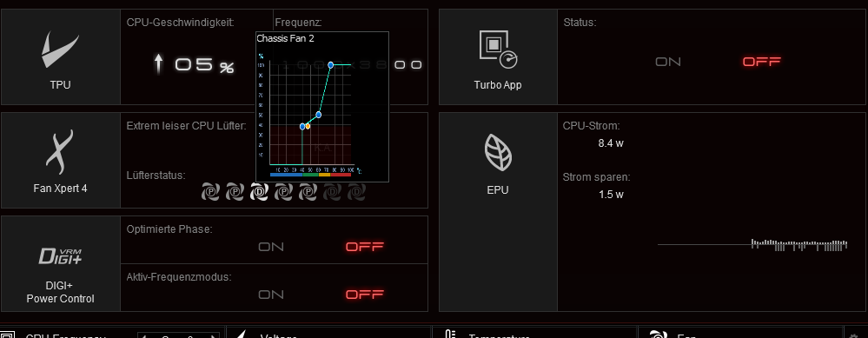
Task: Select the fifth fan icon in Lüfterstatus
Action: point(308,192)
